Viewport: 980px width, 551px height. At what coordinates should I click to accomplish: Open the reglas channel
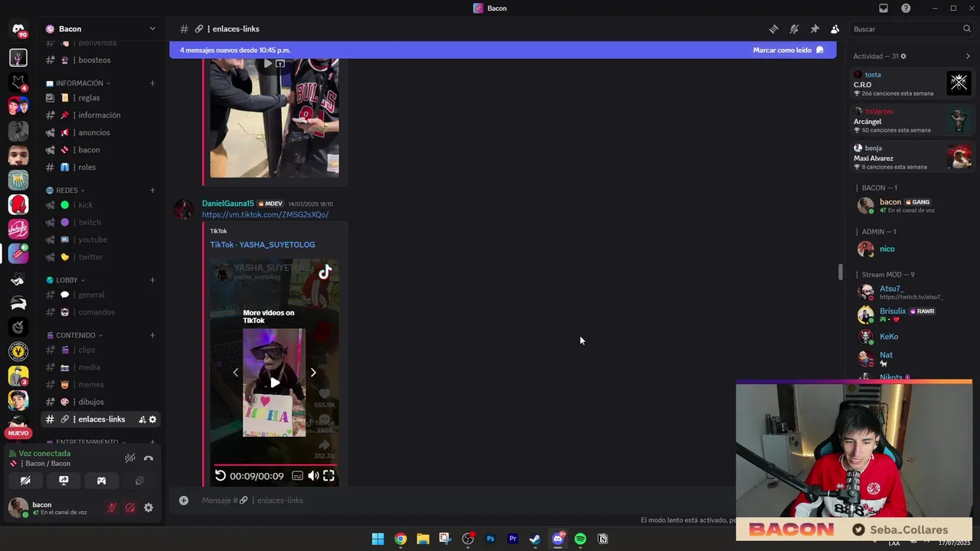coord(101,98)
